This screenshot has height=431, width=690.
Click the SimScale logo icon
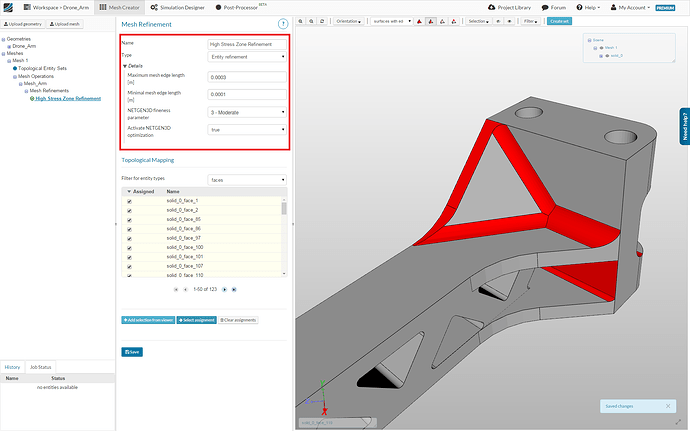click(7, 7)
